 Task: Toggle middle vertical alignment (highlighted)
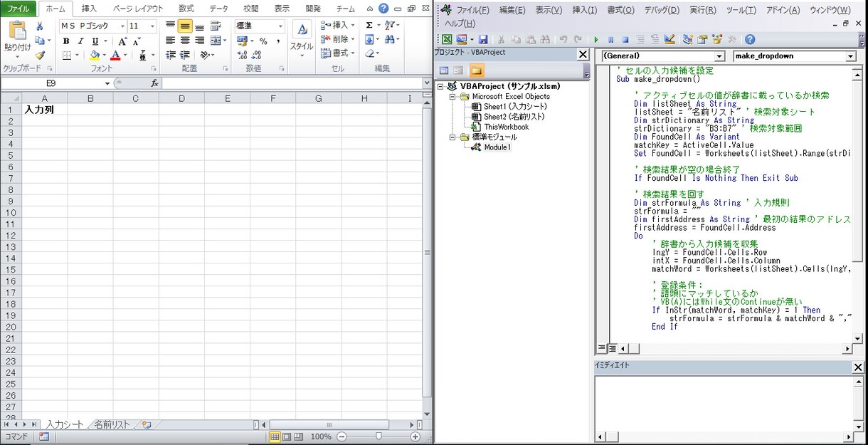coord(185,26)
